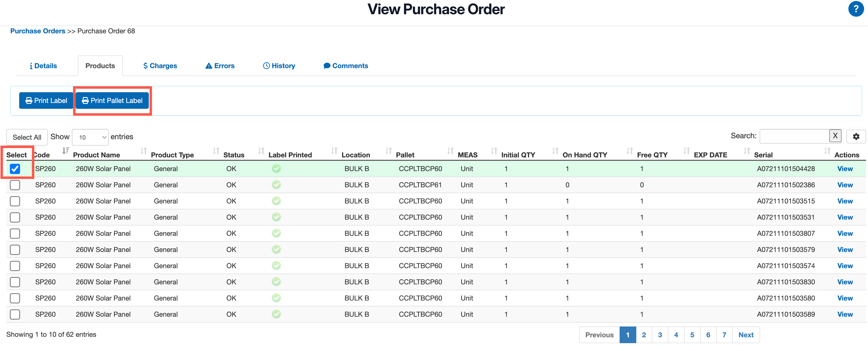Select checkbox for serial A07211101503589 row
This screenshot has height=351, width=868.
15,314
